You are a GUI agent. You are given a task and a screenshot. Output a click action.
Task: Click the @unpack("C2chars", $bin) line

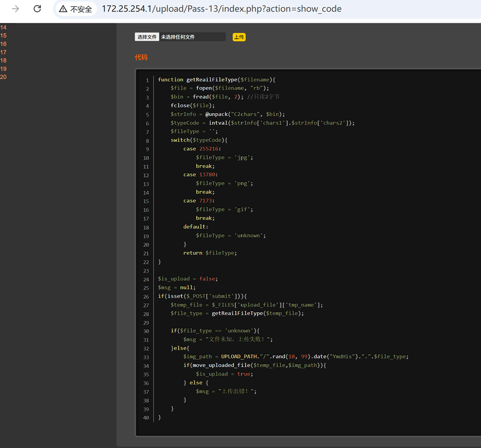tap(228, 114)
